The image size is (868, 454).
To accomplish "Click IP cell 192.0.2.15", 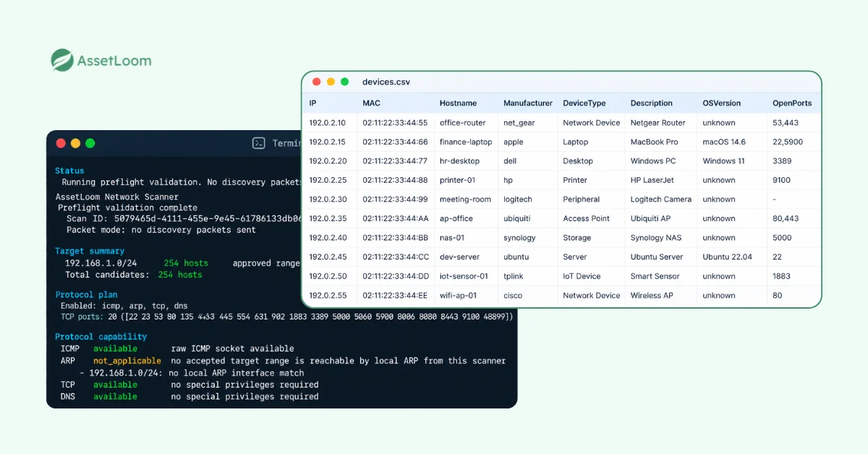I will pos(327,142).
